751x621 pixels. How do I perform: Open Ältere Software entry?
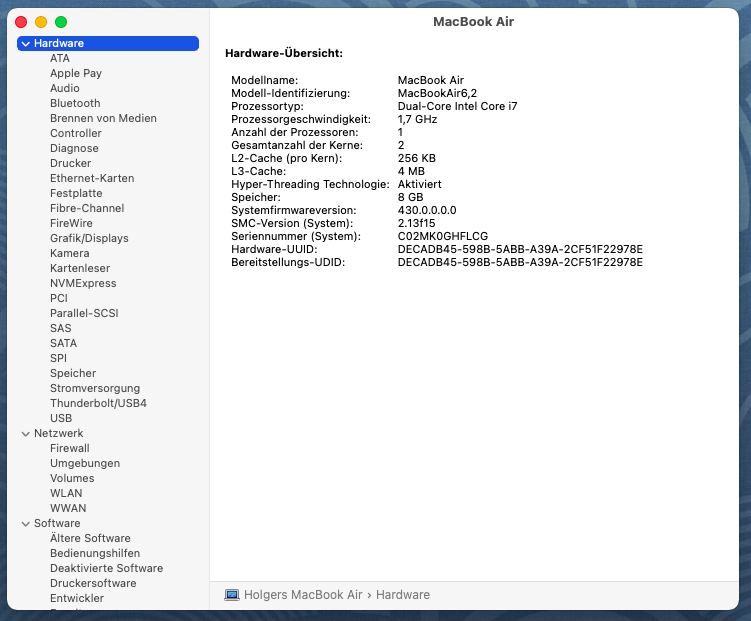[x=90, y=538]
